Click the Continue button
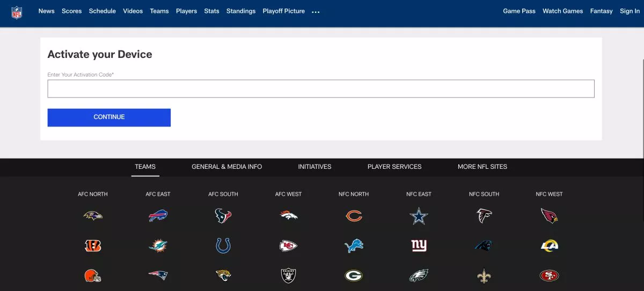The height and width of the screenshot is (291, 644). click(x=109, y=117)
